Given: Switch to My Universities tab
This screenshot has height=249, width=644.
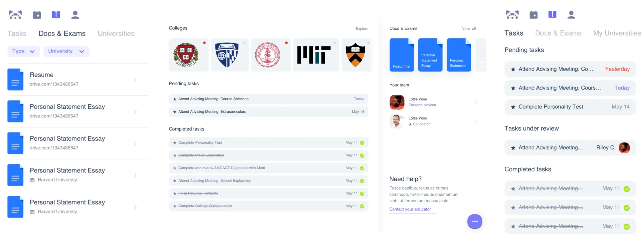Looking at the screenshot, I should point(617,33).
